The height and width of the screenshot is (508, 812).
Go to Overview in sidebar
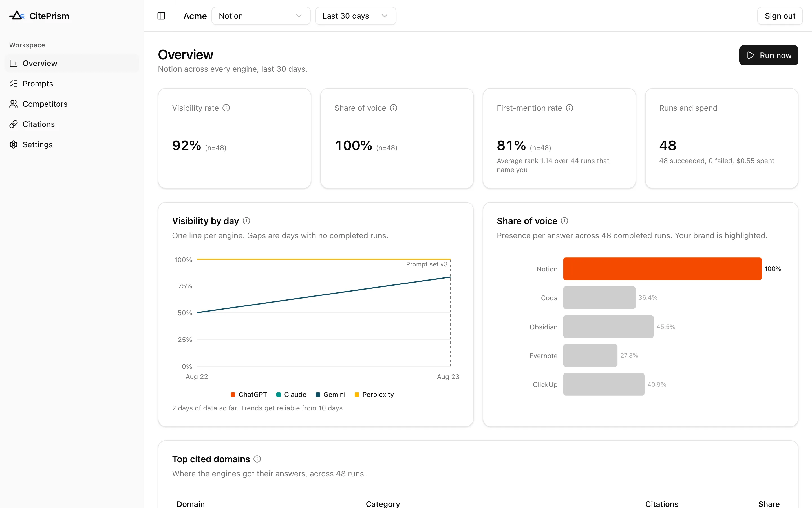(72, 63)
